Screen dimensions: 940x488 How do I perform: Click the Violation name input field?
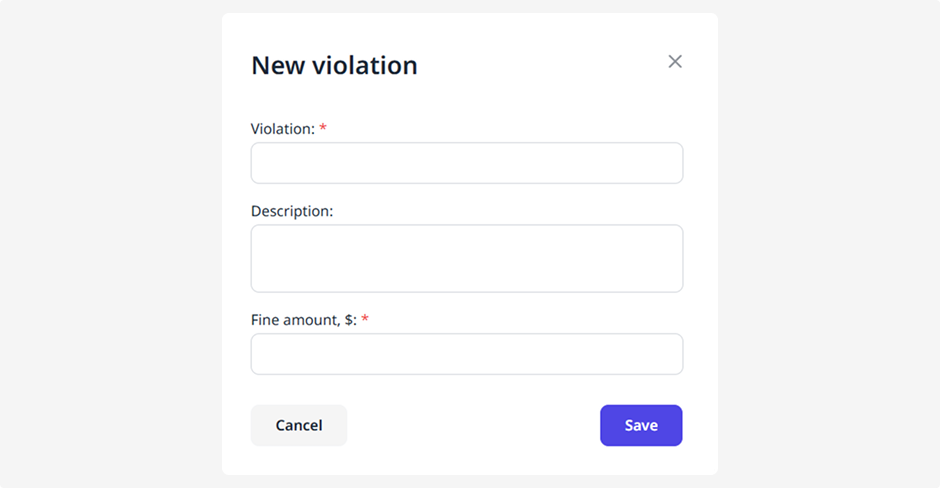point(466,163)
